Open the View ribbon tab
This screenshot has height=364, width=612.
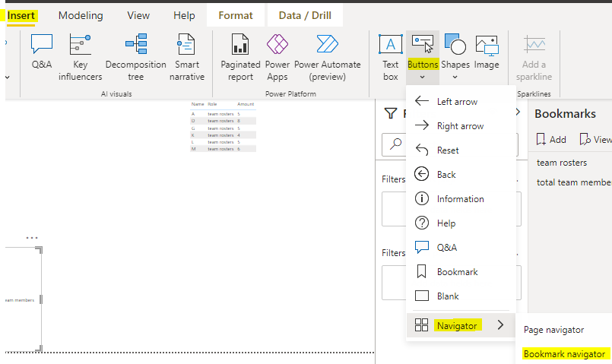pyautogui.click(x=138, y=16)
